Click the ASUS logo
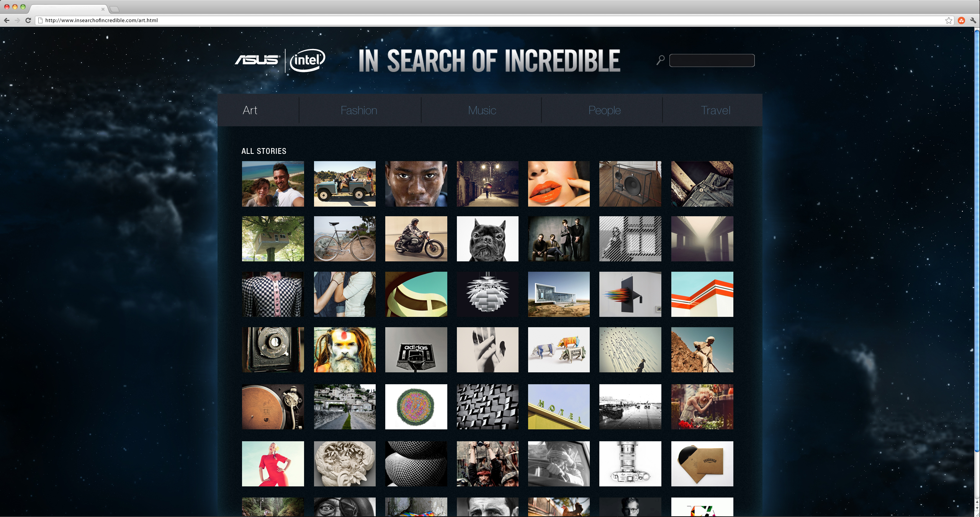Viewport: 980px width, 517px height. (x=257, y=60)
